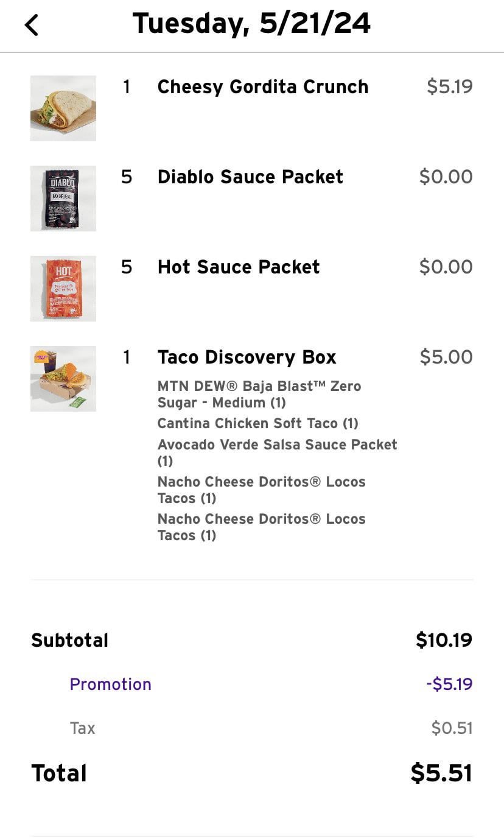Tap the Tax label
Viewport: 504px width, 838px height.
click(82, 728)
